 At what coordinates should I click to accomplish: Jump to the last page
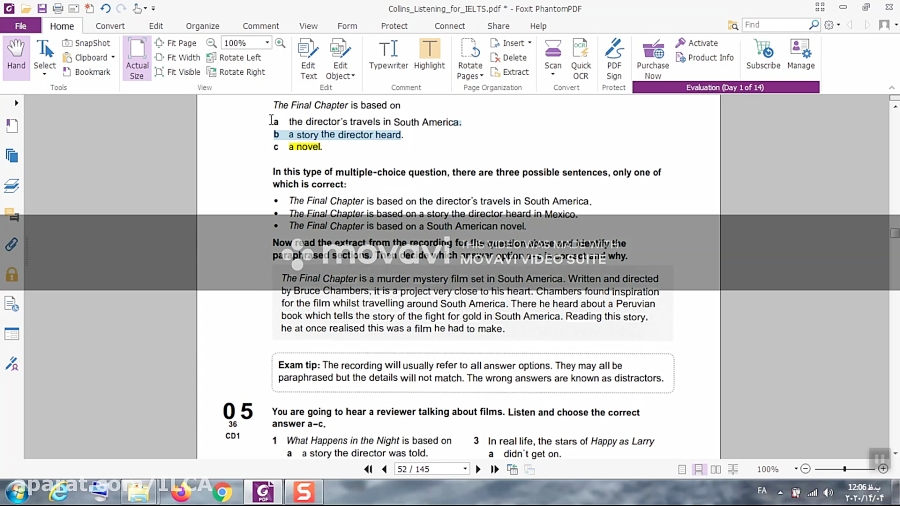click(x=494, y=469)
